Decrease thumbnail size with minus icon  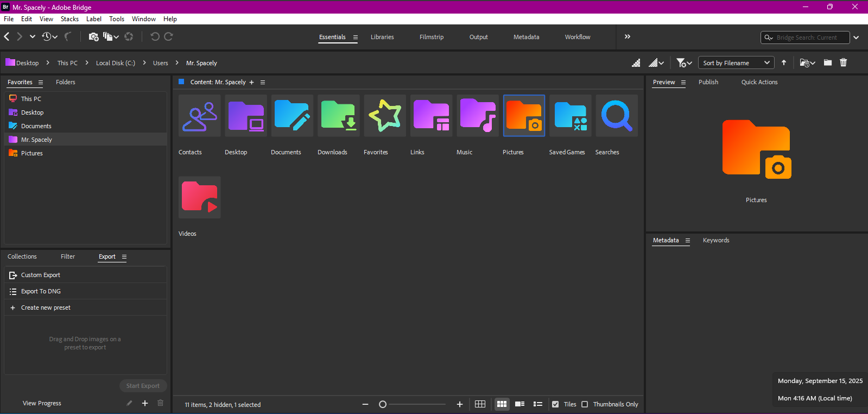click(x=365, y=404)
